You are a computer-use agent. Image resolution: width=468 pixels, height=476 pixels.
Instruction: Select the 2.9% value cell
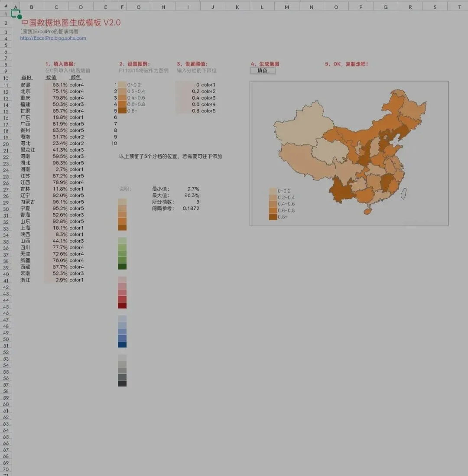click(61, 280)
